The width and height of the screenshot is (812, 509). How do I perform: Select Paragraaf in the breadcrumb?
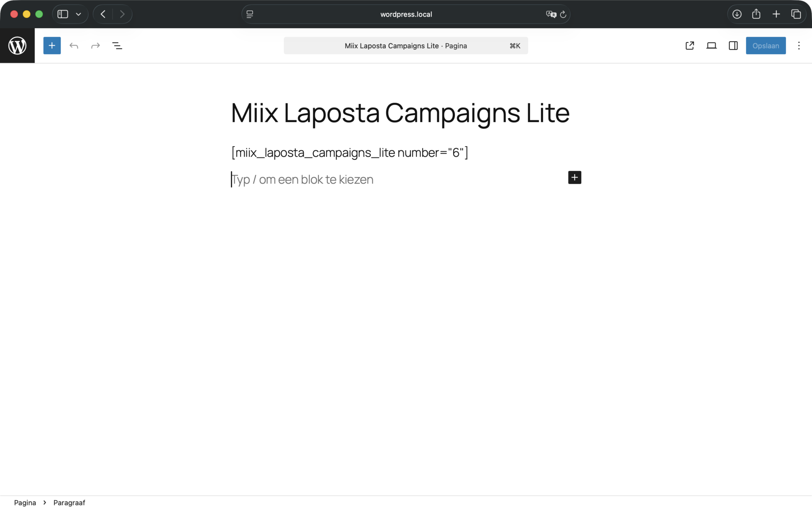click(69, 503)
